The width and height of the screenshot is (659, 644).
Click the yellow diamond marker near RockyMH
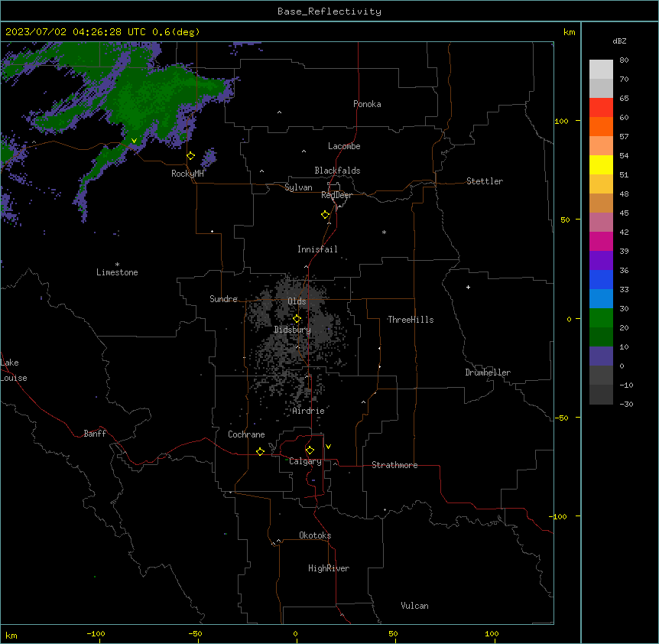click(x=191, y=156)
